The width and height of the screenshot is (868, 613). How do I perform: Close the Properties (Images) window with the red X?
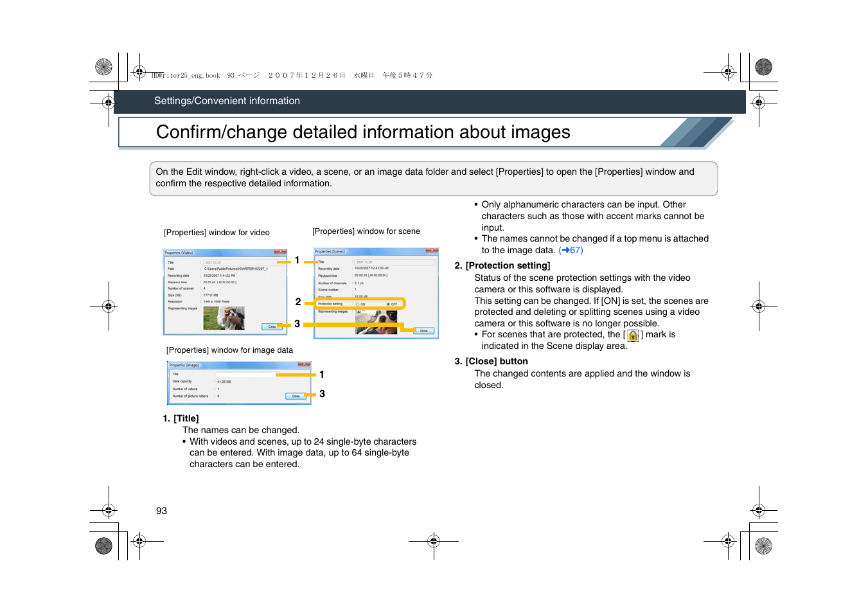click(x=305, y=364)
